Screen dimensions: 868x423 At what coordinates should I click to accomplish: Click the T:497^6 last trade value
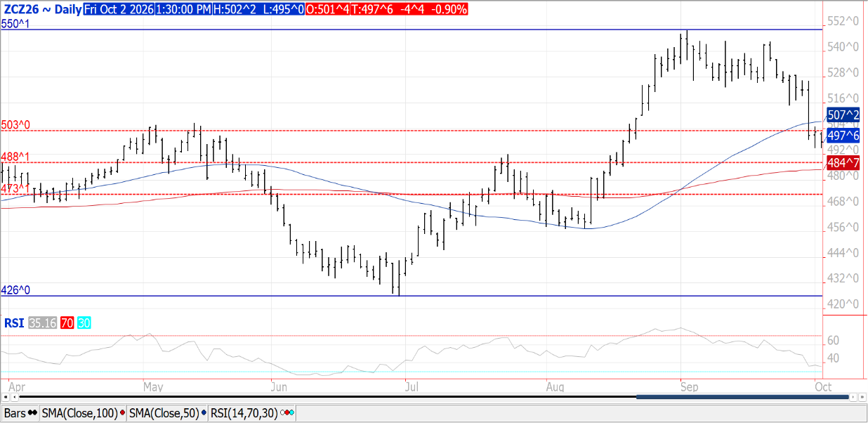373,10
